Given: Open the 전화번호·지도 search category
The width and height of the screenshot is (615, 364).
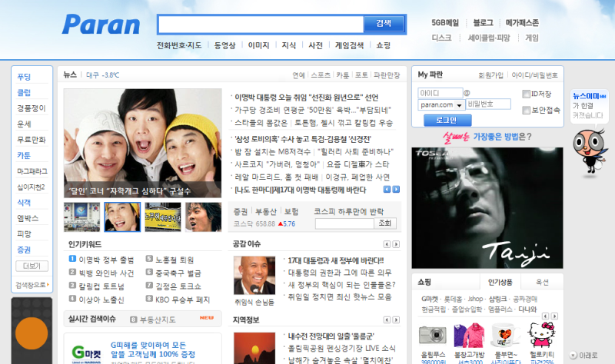Looking at the screenshot, I should point(179,45).
